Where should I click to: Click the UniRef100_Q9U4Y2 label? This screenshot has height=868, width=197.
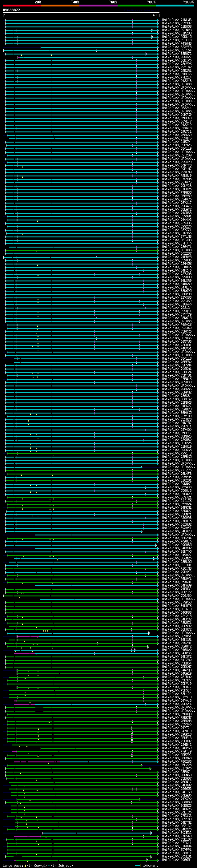pyautogui.click(x=177, y=572)
